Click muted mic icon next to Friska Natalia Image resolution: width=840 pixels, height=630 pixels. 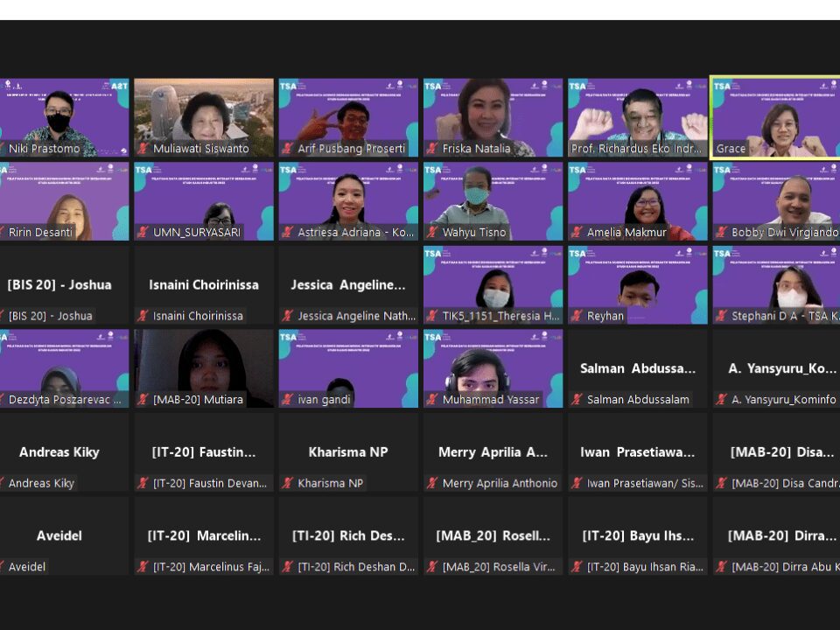432,149
